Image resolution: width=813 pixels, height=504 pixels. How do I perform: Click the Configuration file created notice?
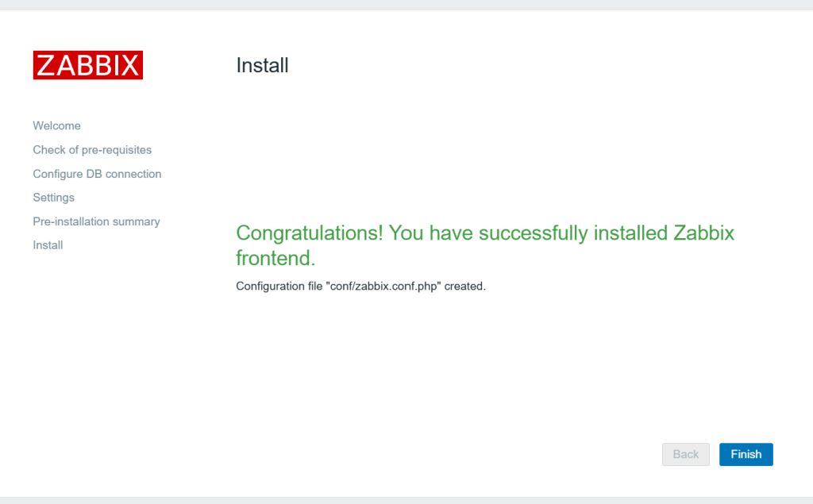click(x=360, y=286)
